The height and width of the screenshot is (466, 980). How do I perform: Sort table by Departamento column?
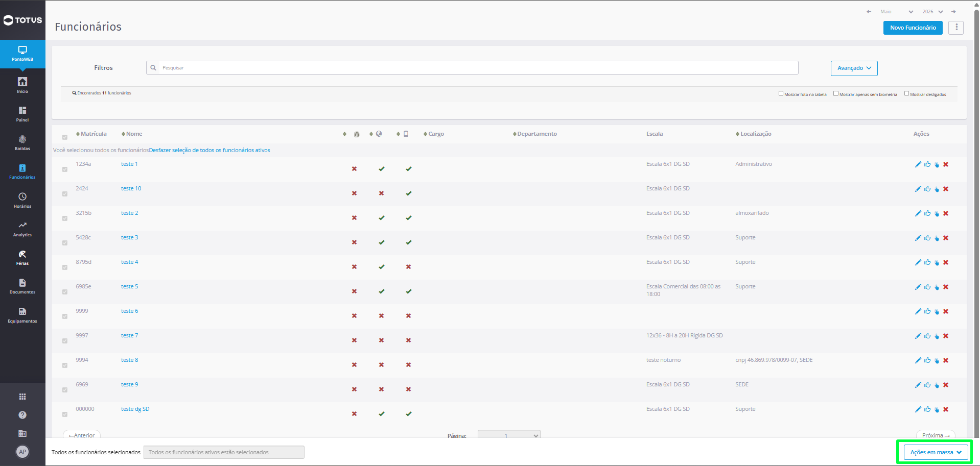[x=535, y=134]
